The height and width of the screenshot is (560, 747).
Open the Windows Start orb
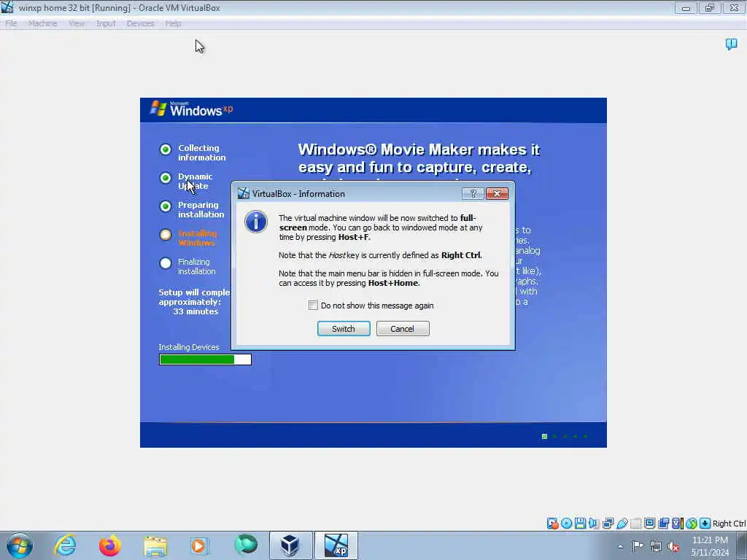coord(20,545)
